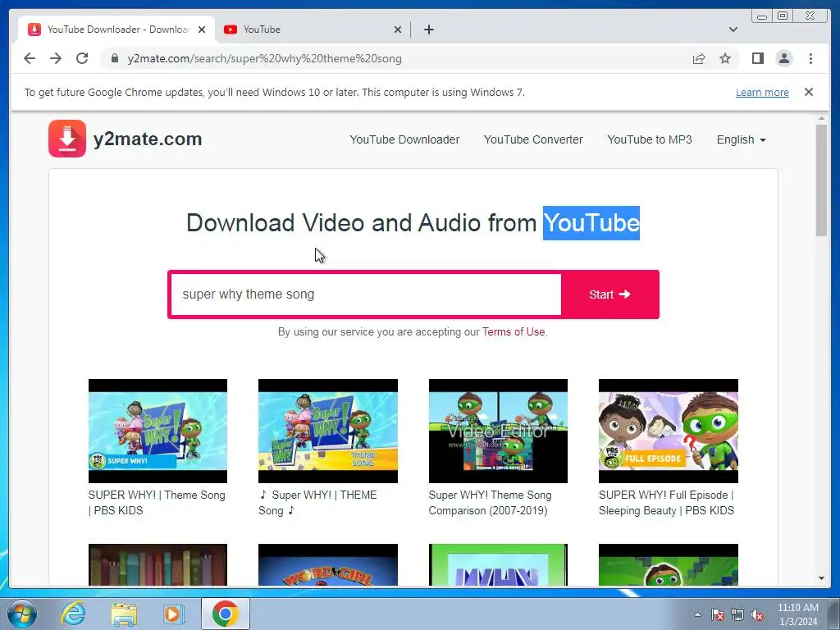The height and width of the screenshot is (630, 840).
Task: Click title 'Super WHY! Theme Song Comparison (2007-2019)'
Action: [x=491, y=503]
